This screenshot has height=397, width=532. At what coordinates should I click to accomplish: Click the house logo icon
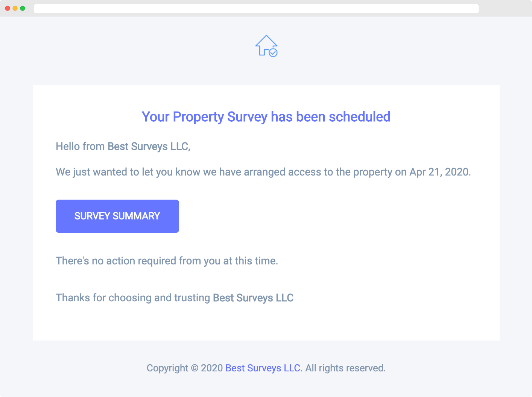[265, 44]
